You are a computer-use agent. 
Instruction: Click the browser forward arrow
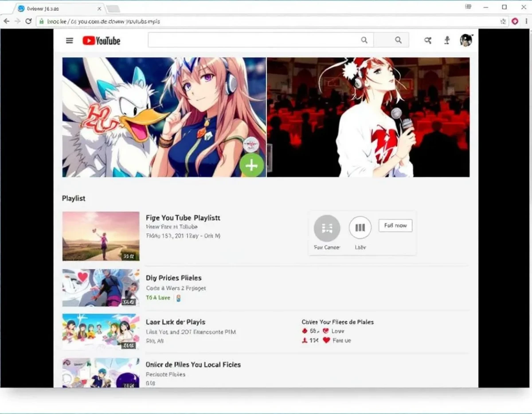(x=17, y=21)
